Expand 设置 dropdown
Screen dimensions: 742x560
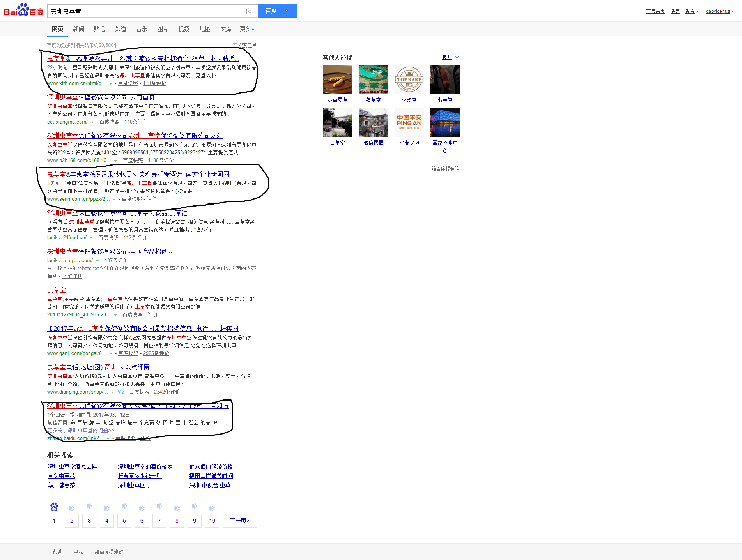pos(692,11)
